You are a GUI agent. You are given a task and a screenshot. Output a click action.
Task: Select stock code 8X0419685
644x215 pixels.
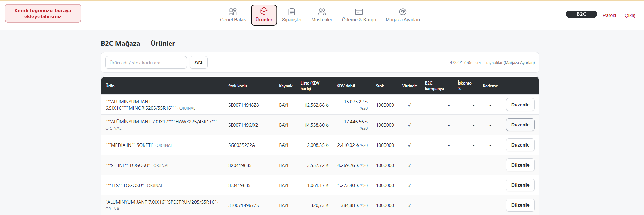coord(240,165)
